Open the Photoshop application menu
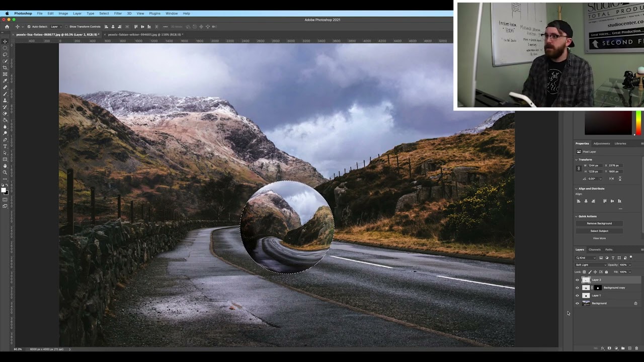The height and width of the screenshot is (362, 644). coord(23,13)
